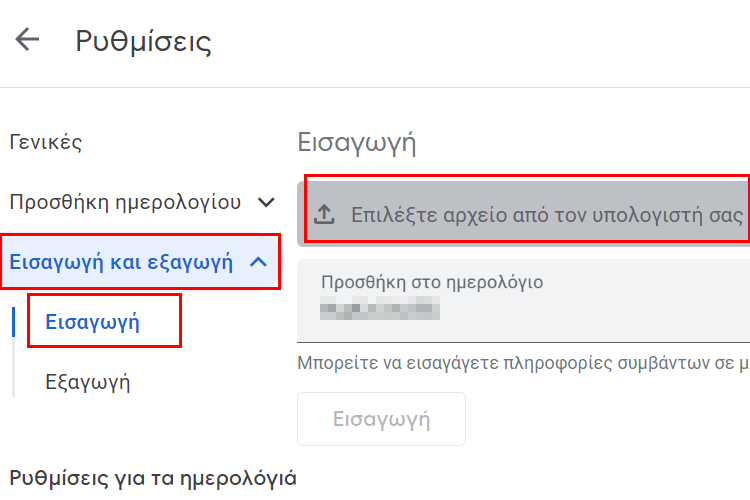Viewport: 750px width, 500px height.
Task: Click Επιλέξτε αρχείο από τον υπολογιστή σας
Action: pos(547,215)
